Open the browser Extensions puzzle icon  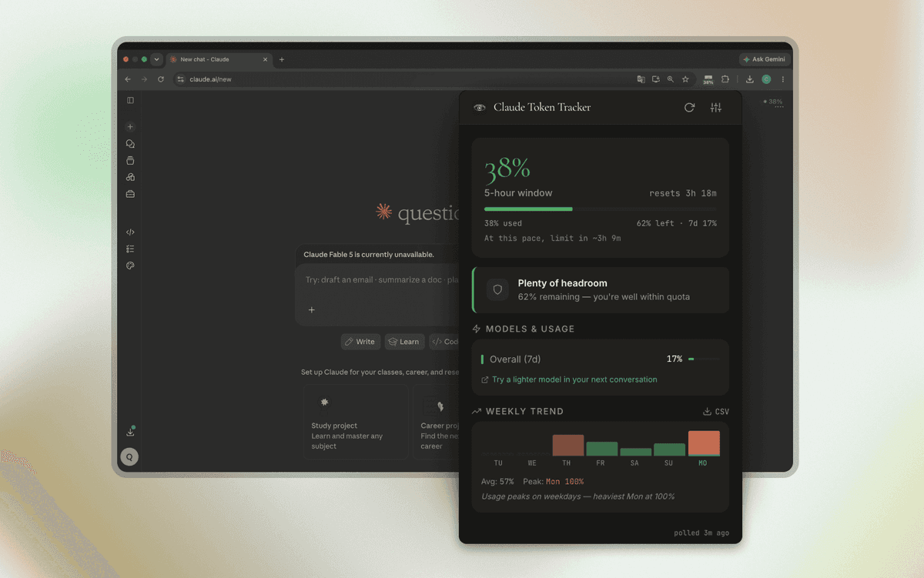pos(725,79)
